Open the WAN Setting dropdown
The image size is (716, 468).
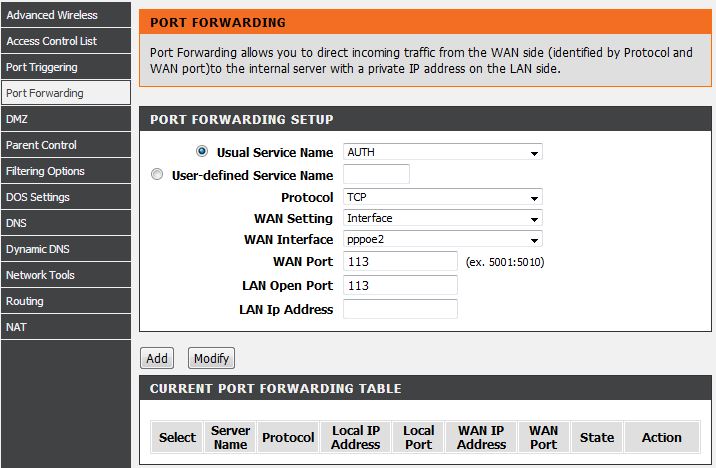(442, 219)
